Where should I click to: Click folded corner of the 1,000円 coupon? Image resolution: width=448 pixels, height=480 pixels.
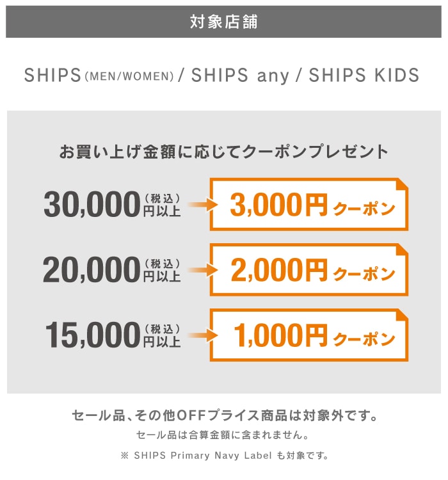(x=401, y=315)
